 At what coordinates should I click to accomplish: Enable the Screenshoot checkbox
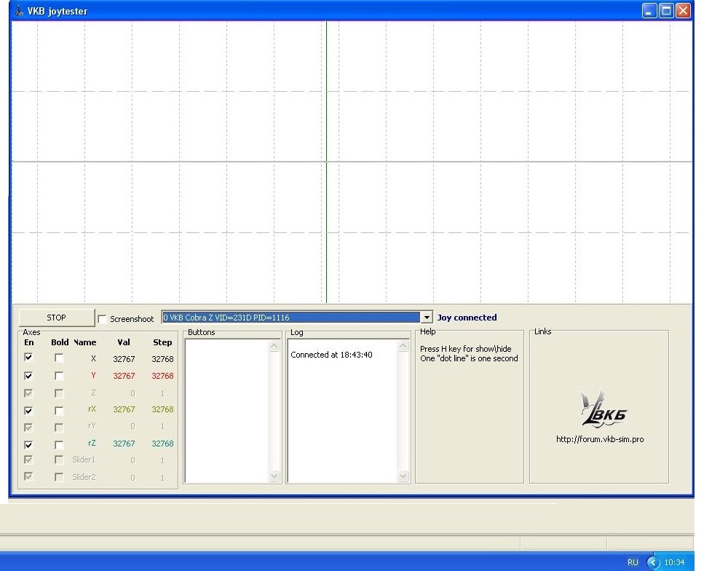pos(102,319)
